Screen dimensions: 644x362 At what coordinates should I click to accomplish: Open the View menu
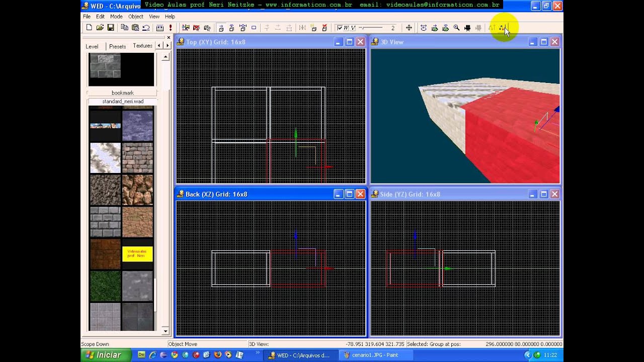(x=154, y=17)
